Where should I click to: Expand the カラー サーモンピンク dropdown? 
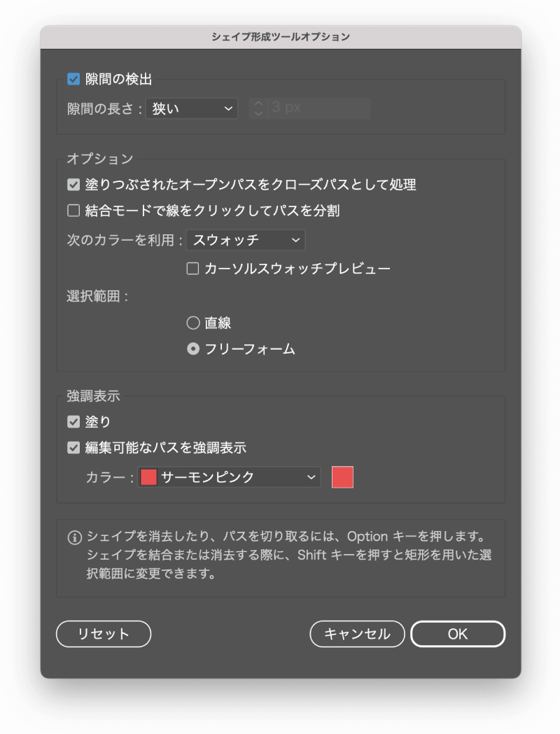coord(229,477)
